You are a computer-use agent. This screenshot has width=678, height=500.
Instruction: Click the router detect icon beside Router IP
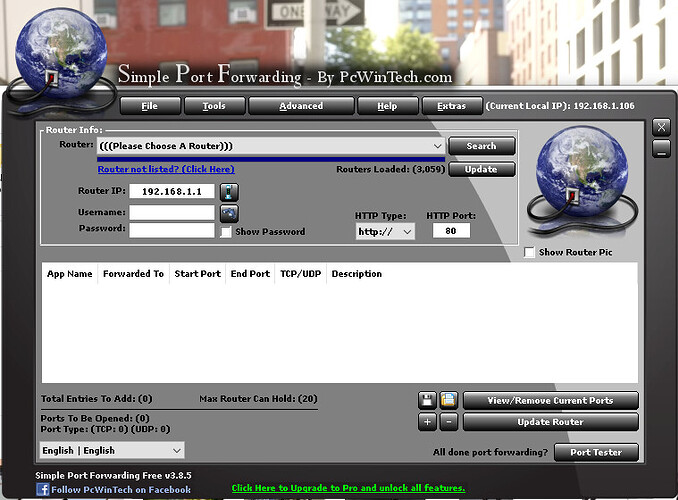(229, 192)
